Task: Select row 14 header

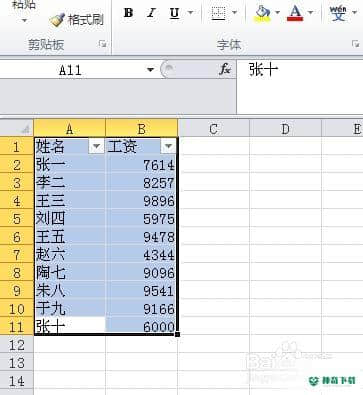Action: [17, 381]
